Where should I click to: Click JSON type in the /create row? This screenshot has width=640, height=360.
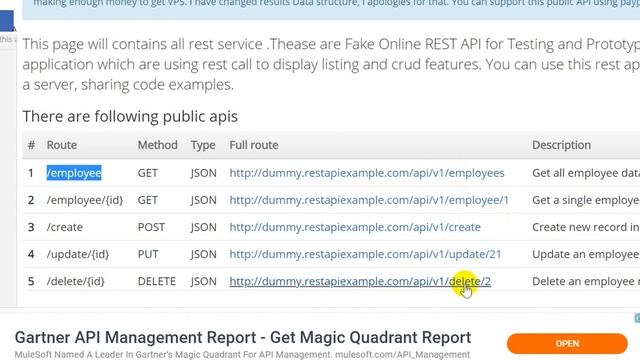click(203, 227)
